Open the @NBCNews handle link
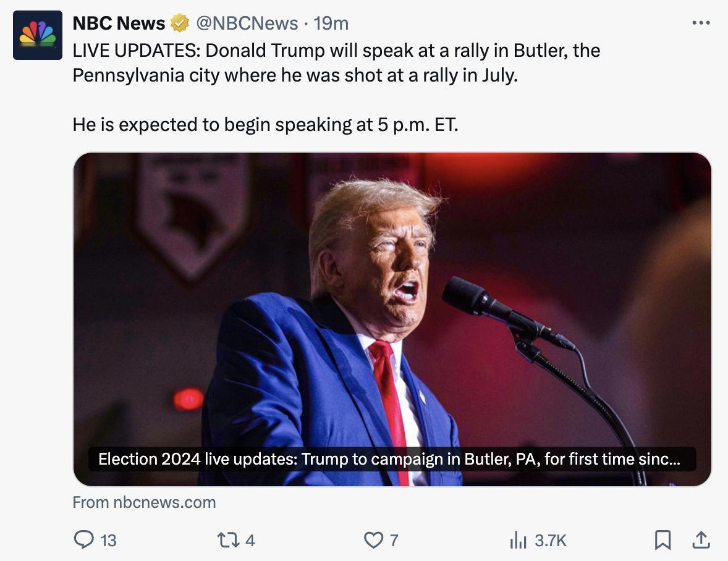 pyautogui.click(x=247, y=23)
